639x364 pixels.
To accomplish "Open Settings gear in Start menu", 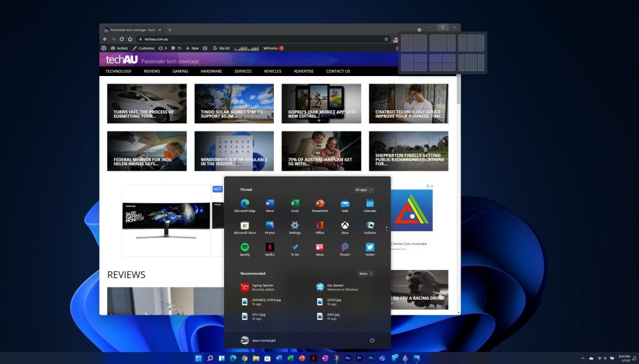I will (295, 226).
